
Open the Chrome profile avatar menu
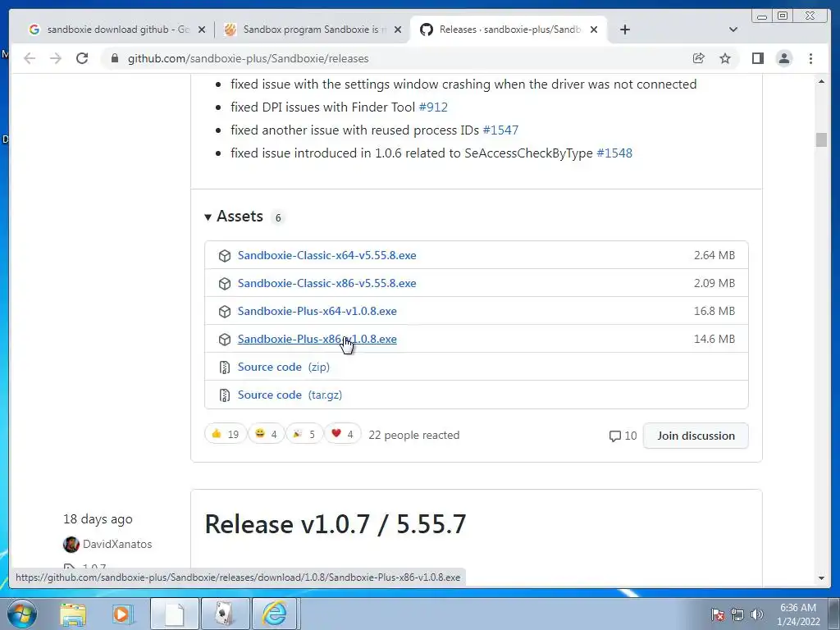783,58
